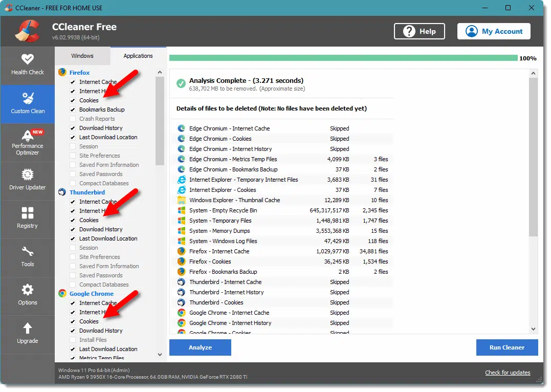Click the green analysis progress bar
The height and width of the screenshot is (392, 551).
point(343,58)
